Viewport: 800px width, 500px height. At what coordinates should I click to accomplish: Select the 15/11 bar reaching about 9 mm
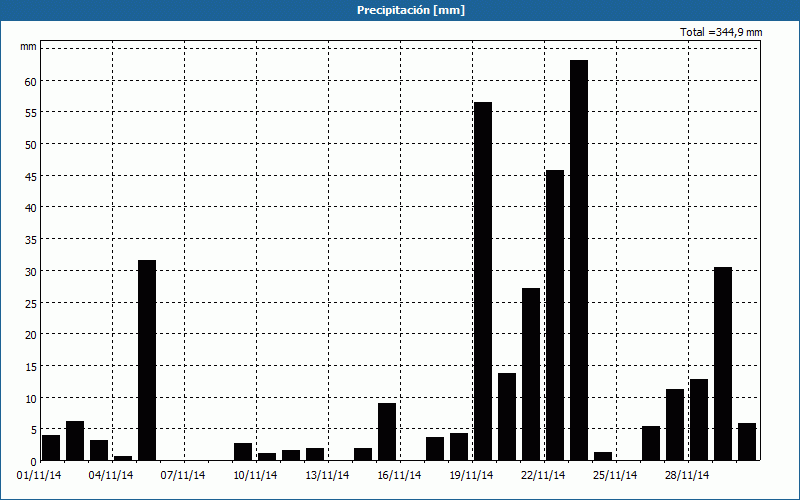point(387,432)
